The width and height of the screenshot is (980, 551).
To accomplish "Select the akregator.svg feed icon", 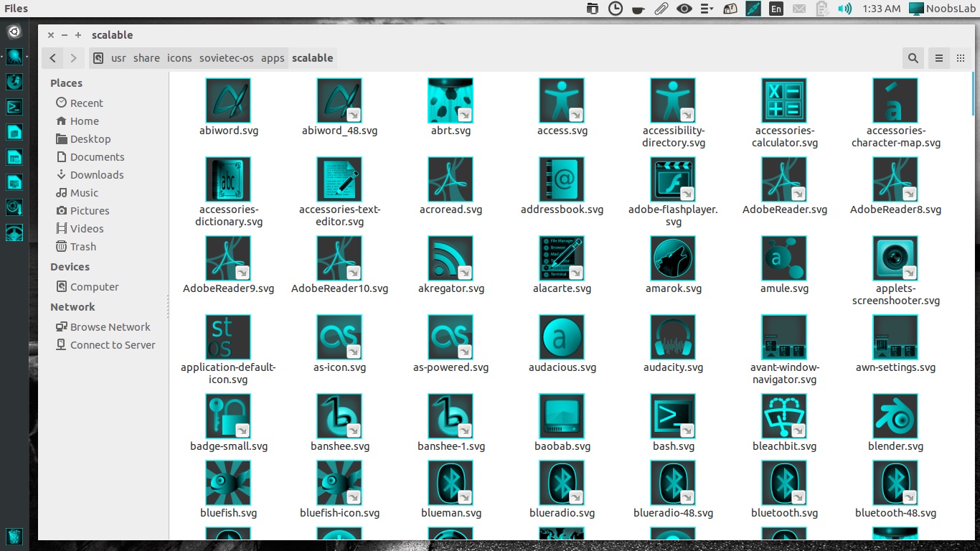I will click(451, 258).
